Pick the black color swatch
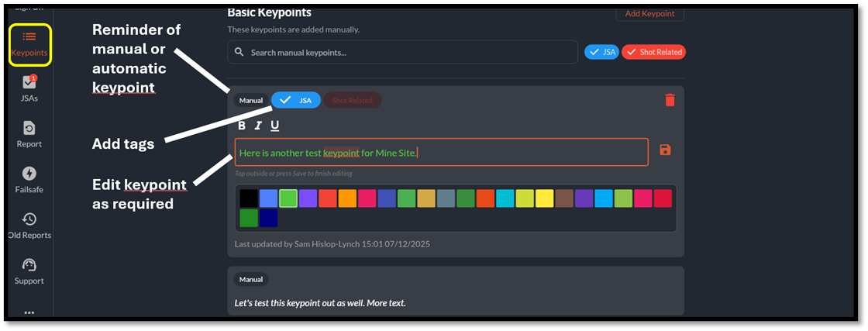 [249, 198]
